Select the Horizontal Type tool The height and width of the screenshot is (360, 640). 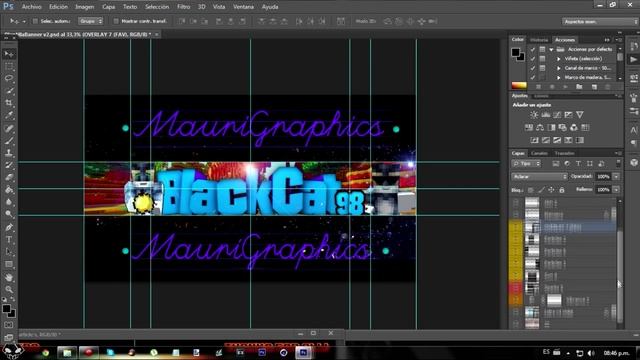[x=9, y=240]
